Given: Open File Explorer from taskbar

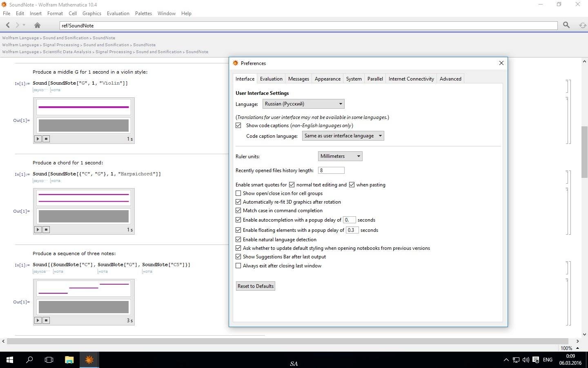Looking at the screenshot, I should [69, 360].
